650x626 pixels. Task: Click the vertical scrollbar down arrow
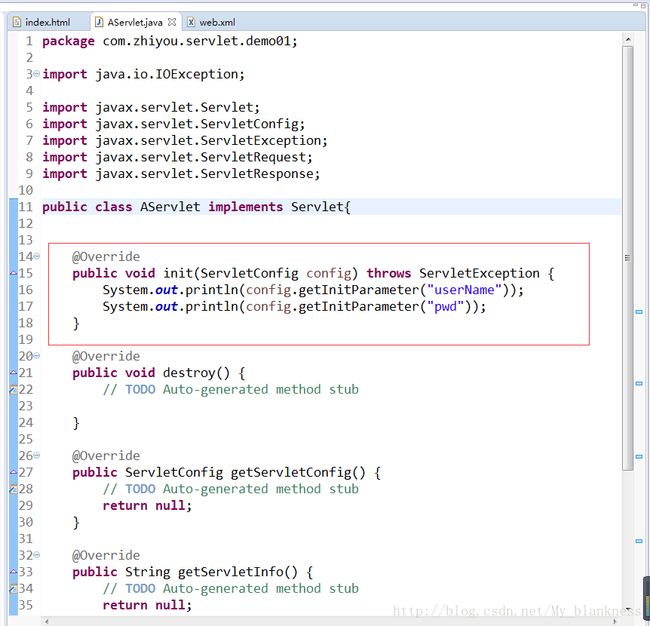tap(628, 607)
